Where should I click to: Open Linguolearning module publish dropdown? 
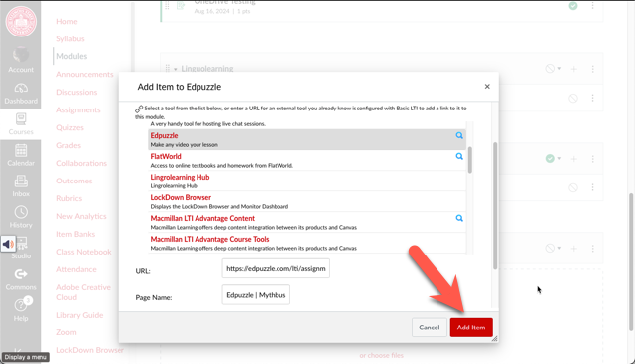553,69
